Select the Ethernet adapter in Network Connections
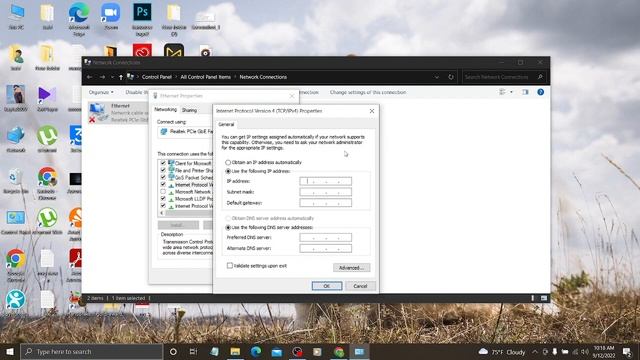The height and width of the screenshot is (360, 640). [118, 113]
